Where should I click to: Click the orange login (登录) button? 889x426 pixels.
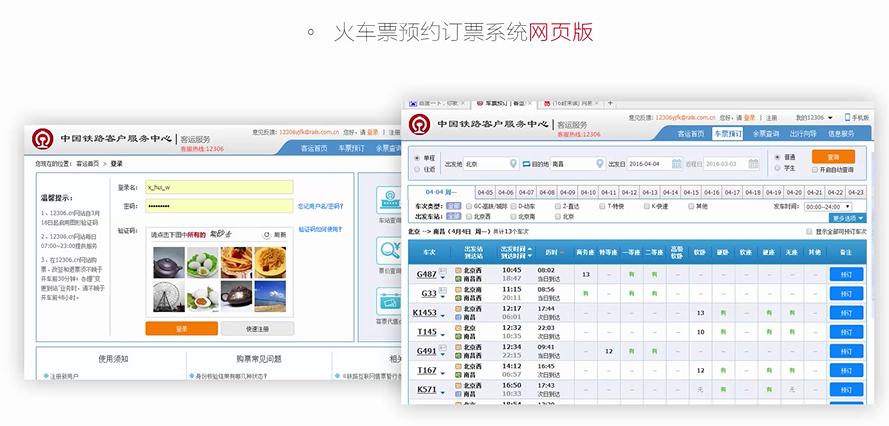click(181, 328)
